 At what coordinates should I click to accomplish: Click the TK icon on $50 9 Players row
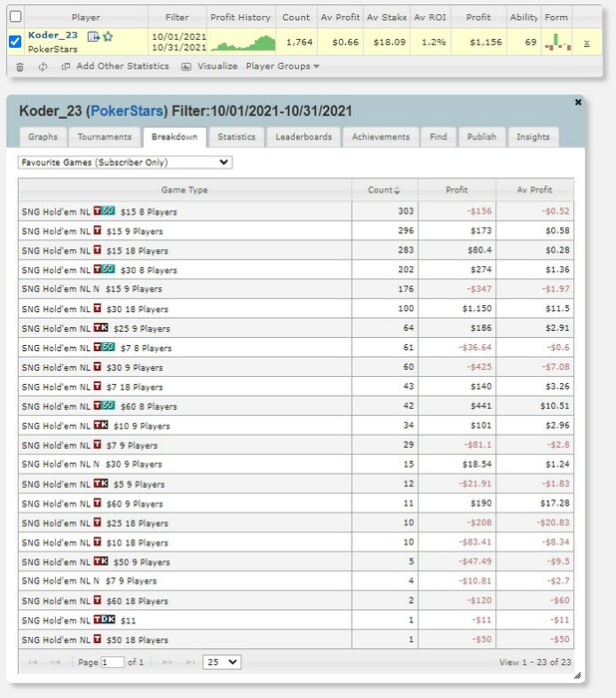tap(101, 561)
